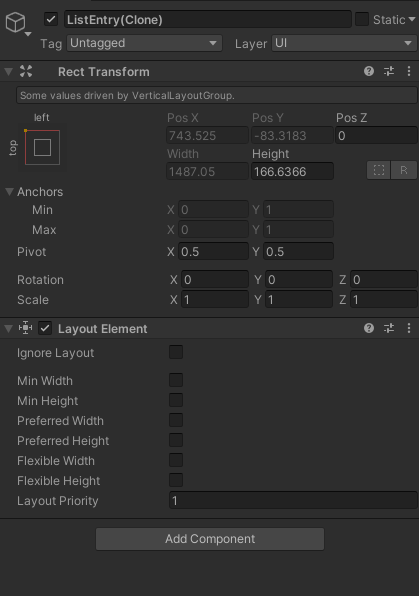Collapse the Rect Transform component
419x596 pixels.
pyautogui.click(x=8, y=71)
